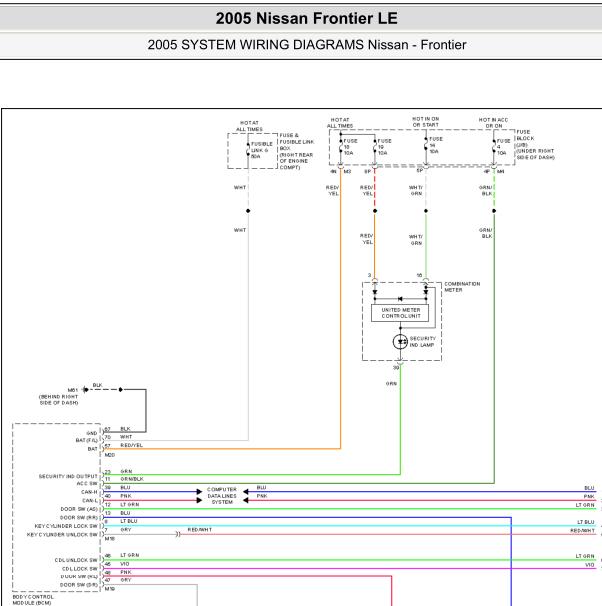Screen dimensions: 602x606
Task: Click the "BODY CONTROL MODULE (BCM)" label
Action: [33, 600]
